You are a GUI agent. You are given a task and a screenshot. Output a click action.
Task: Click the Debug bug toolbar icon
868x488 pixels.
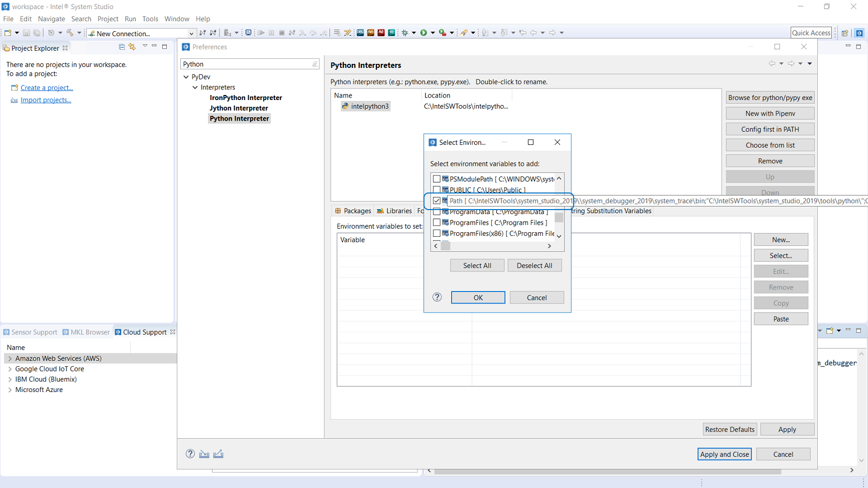coord(405,33)
